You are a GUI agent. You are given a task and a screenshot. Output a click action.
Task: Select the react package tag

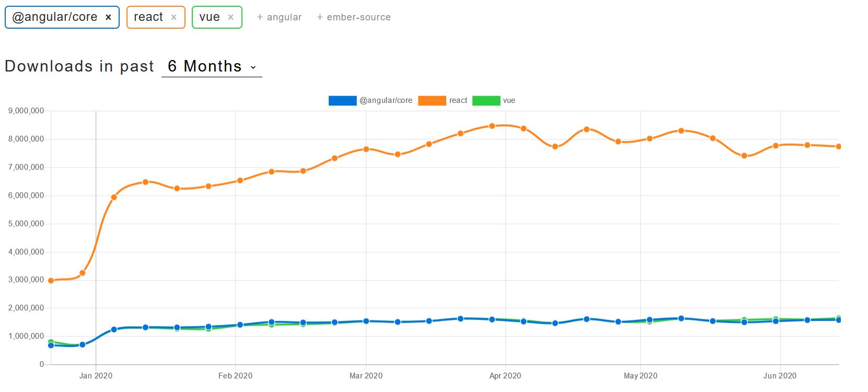156,17
